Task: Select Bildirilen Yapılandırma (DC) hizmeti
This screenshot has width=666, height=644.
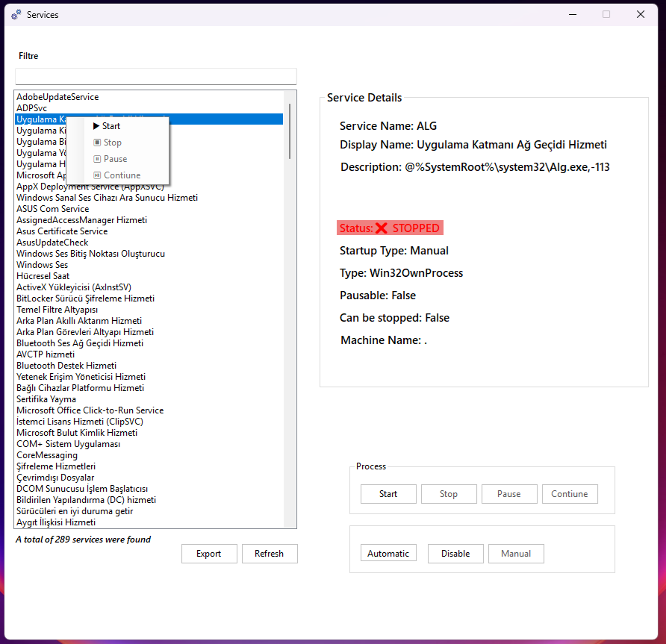Action: tap(149, 500)
